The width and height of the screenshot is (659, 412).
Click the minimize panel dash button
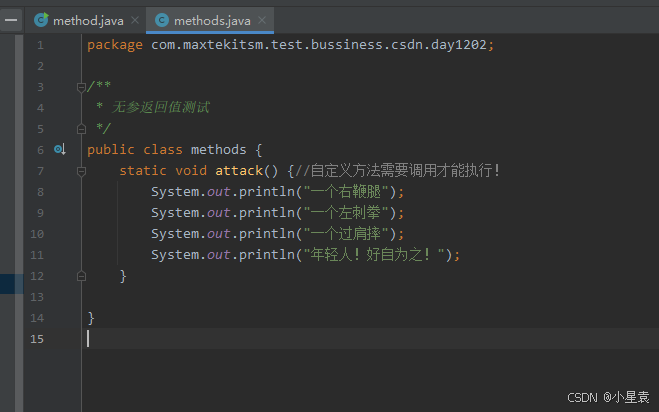11,20
